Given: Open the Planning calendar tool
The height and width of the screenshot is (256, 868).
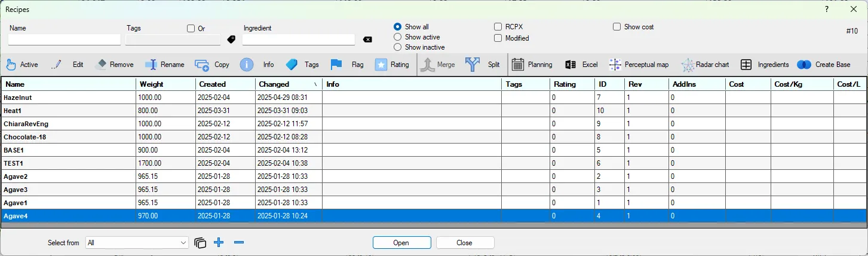Looking at the screenshot, I should 518,65.
